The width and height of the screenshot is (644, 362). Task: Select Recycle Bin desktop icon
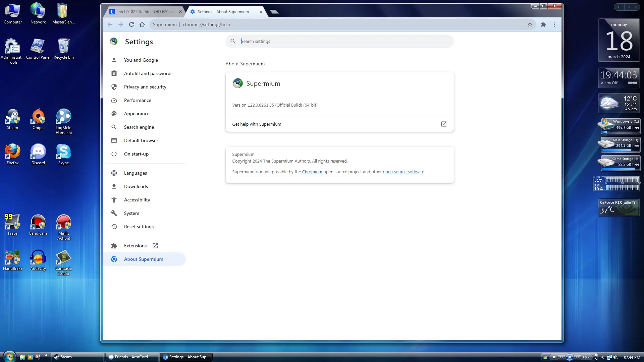[63, 49]
